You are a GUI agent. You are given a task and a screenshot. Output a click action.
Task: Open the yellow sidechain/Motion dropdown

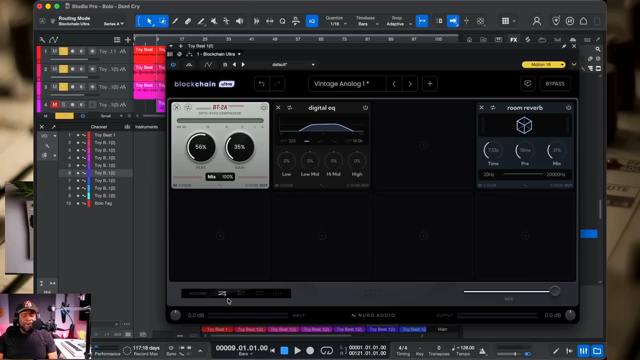544,64
